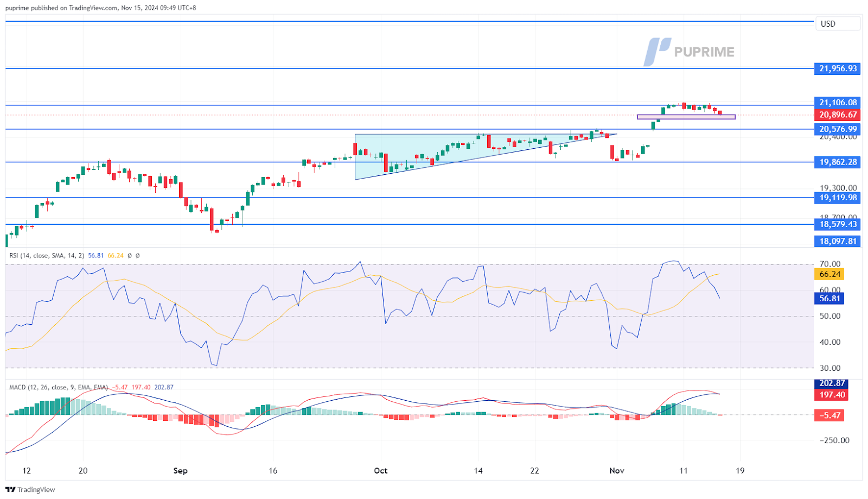Click the RSI axis label 66.24
Viewport: 868px width, 499px height.
tap(829, 274)
